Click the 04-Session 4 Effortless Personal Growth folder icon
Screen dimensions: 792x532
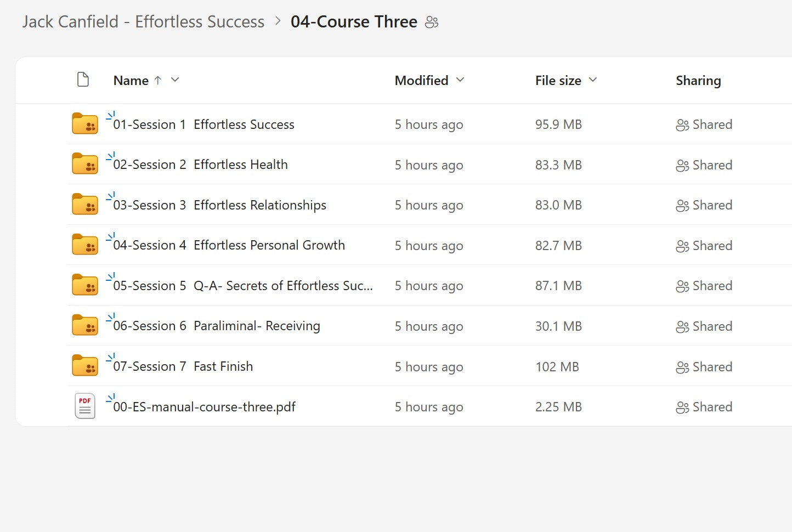pyautogui.click(x=84, y=245)
